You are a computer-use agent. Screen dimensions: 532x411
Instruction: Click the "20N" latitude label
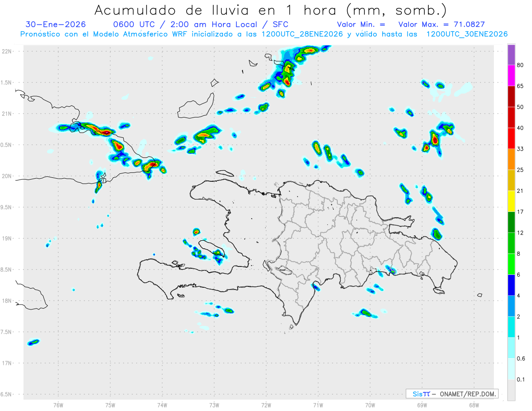(x=7, y=176)
